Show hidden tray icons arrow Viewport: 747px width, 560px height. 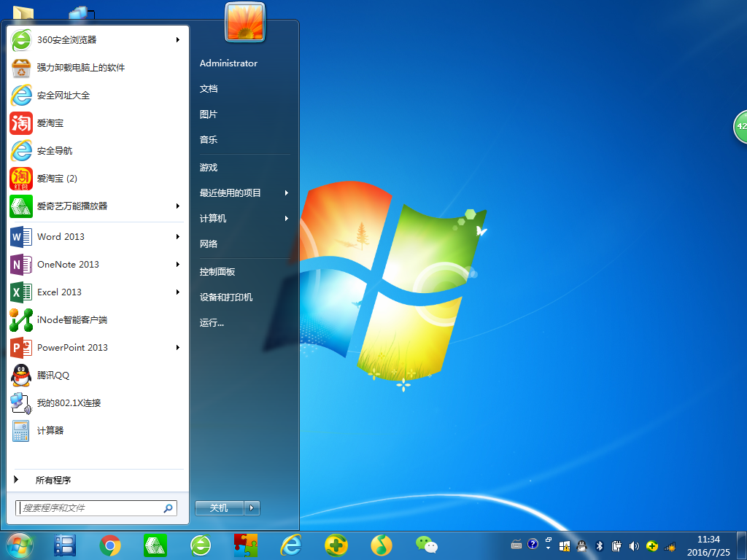click(549, 548)
